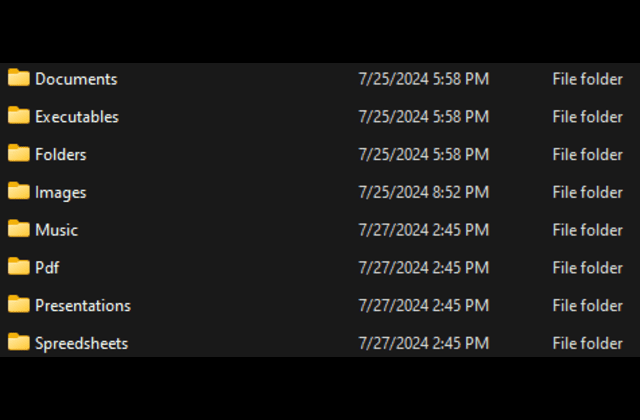Click the Documents row File folder type
Viewport: 640px width, 420px height.
click(x=587, y=79)
